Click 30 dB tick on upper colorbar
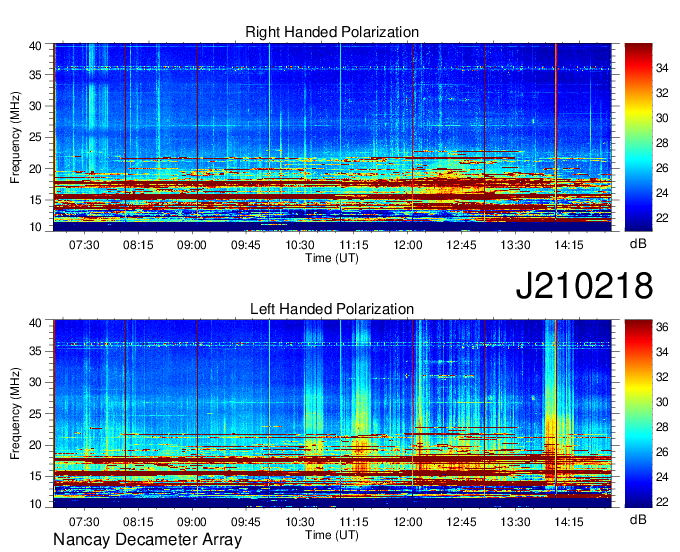This screenshot has height=552, width=680. 662,118
